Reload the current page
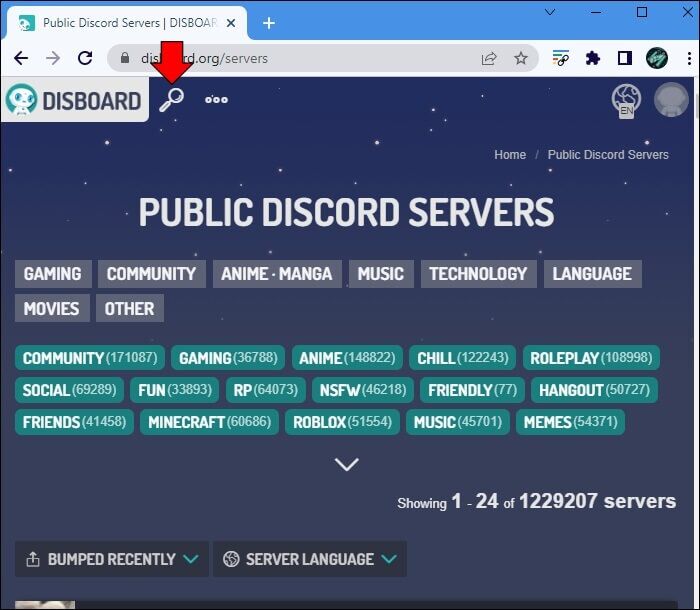700x610 pixels. coord(85,58)
